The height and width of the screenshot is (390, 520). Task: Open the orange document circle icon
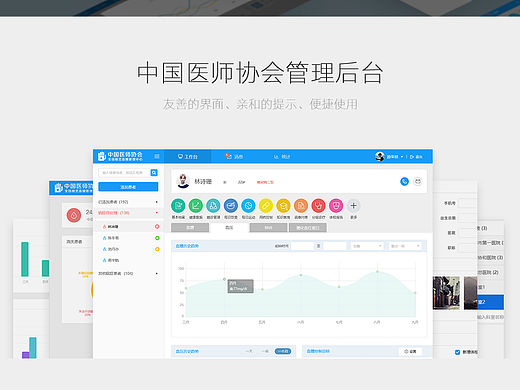301,206
